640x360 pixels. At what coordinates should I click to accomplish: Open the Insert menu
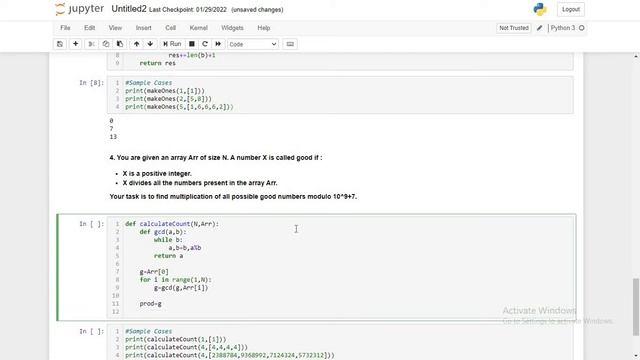point(143,28)
